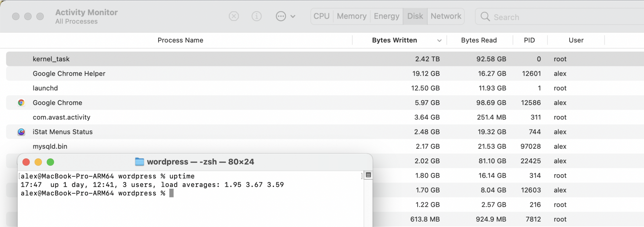This screenshot has width=644, height=227.
Task: Sort by Process Name column header
Action: [180, 40]
